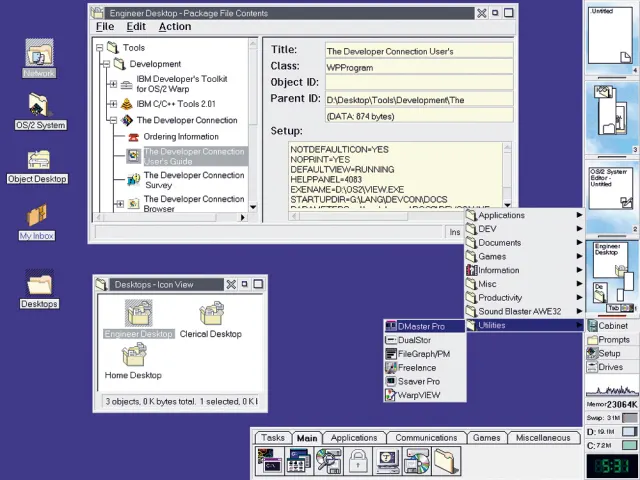Click the empty Object ID field
The height and width of the screenshot is (480, 640).
coord(419,83)
